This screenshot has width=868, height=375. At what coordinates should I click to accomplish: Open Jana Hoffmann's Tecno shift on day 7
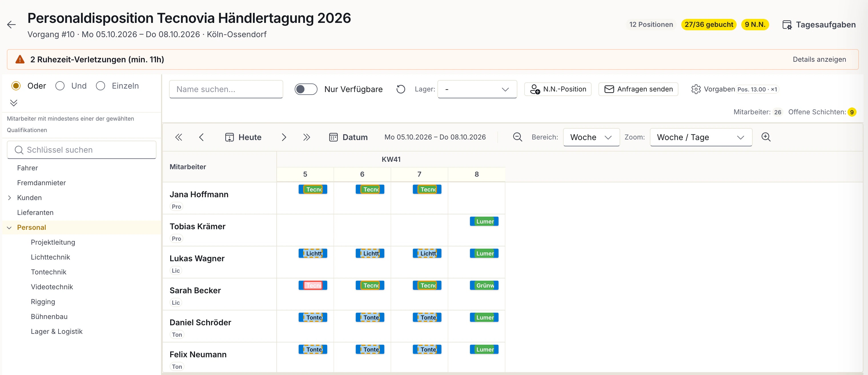click(x=427, y=190)
